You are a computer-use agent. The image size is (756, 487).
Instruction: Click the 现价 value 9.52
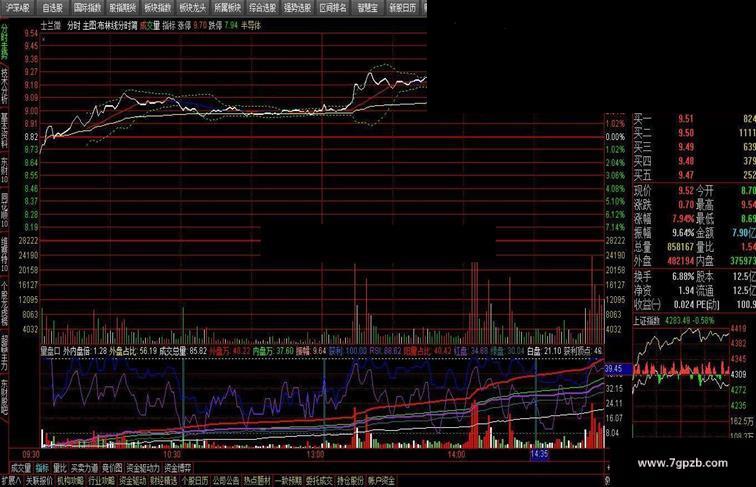[x=686, y=190]
